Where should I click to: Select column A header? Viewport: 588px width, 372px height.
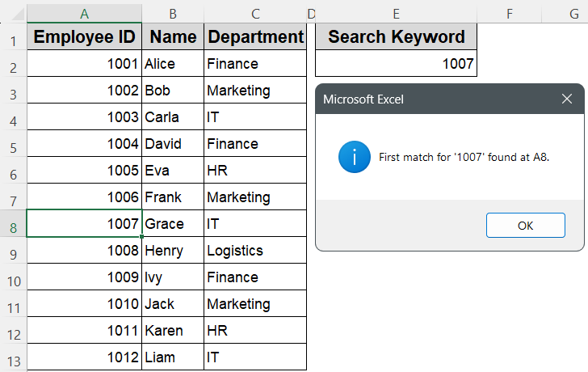(x=84, y=14)
